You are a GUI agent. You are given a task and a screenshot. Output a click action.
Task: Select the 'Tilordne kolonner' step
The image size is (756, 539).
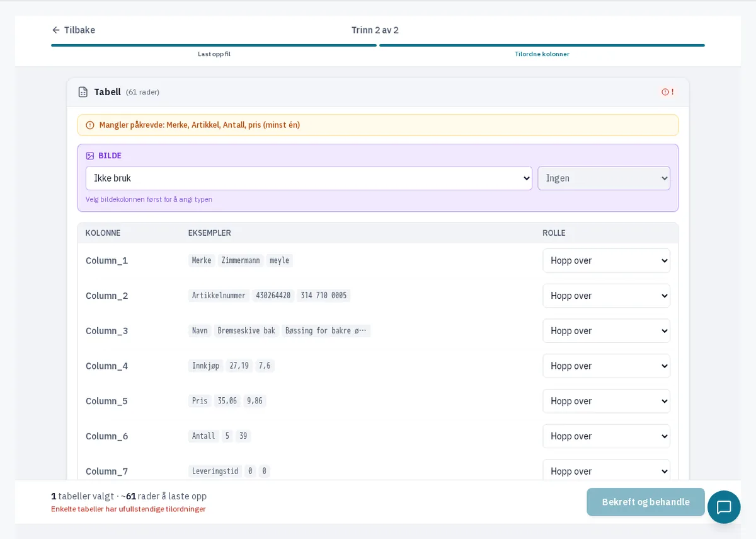pyautogui.click(x=542, y=54)
